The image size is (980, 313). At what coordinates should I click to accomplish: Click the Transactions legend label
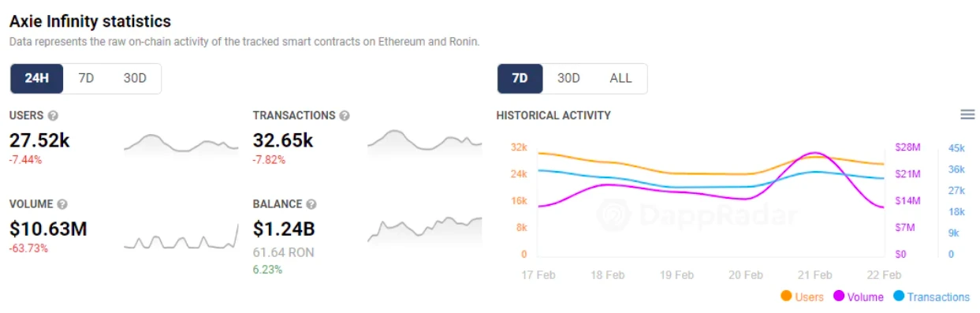click(938, 297)
